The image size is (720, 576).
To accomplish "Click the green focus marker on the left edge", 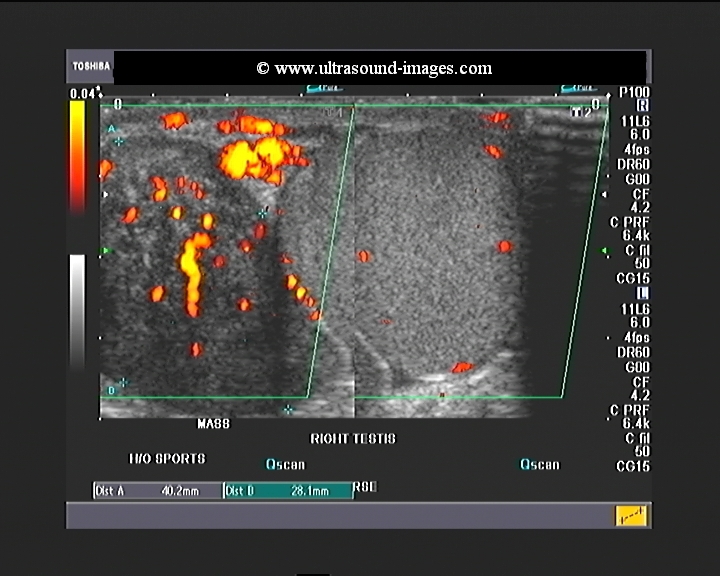I will pyautogui.click(x=105, y=251).
